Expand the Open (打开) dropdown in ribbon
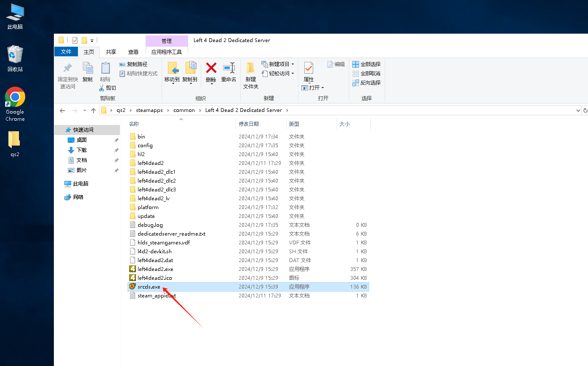This screenshot has width=588, height=366. pos(322,88)
